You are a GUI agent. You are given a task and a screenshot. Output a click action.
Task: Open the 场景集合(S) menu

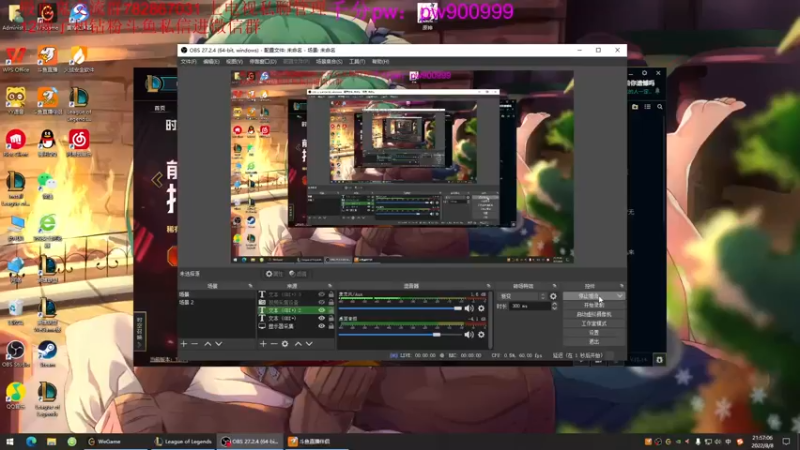pos(329,62)
